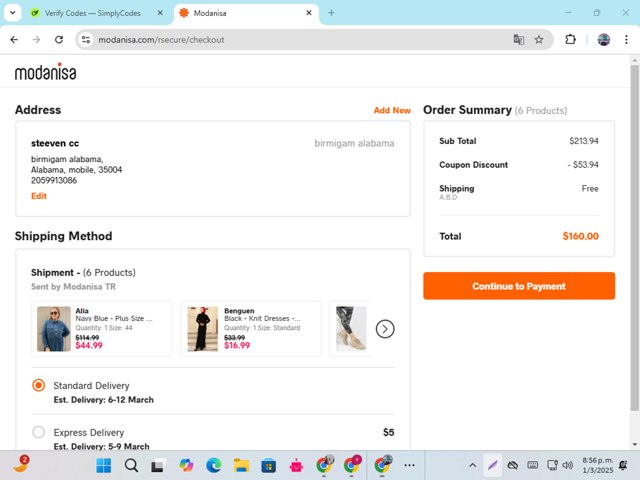Click the cloud sync tray icon
Viewport: 640px width, 480px height.
coord(513,465)
